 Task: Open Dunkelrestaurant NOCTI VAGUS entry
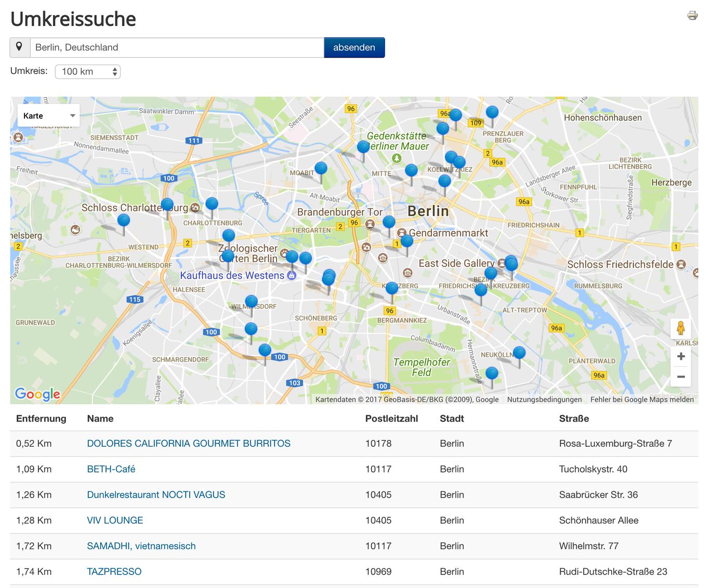click(156, 494)
